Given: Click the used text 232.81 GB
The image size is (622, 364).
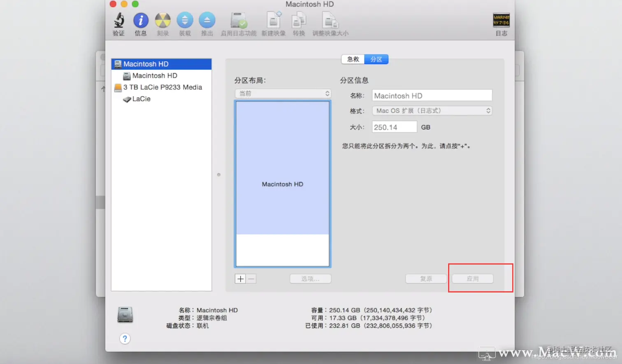Looking at the screenshot, I should (x=345, y=326).
